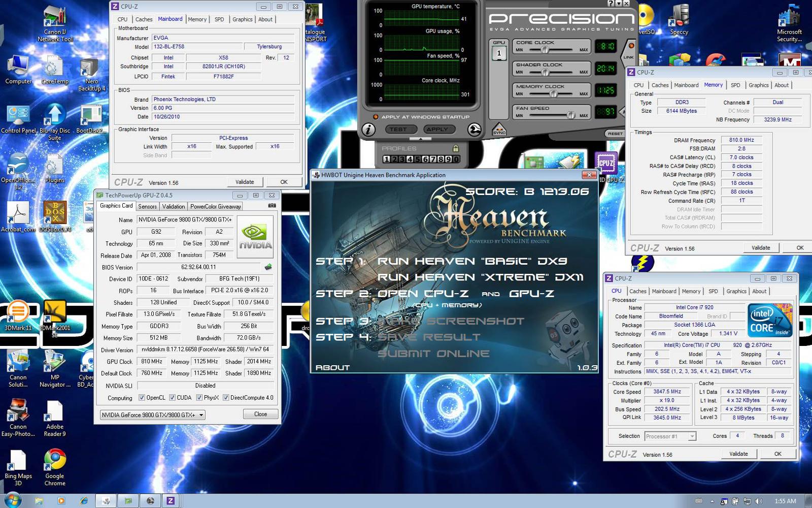Open the Computer desktop icon
The image size is (812, 508).
click(18, 70)
